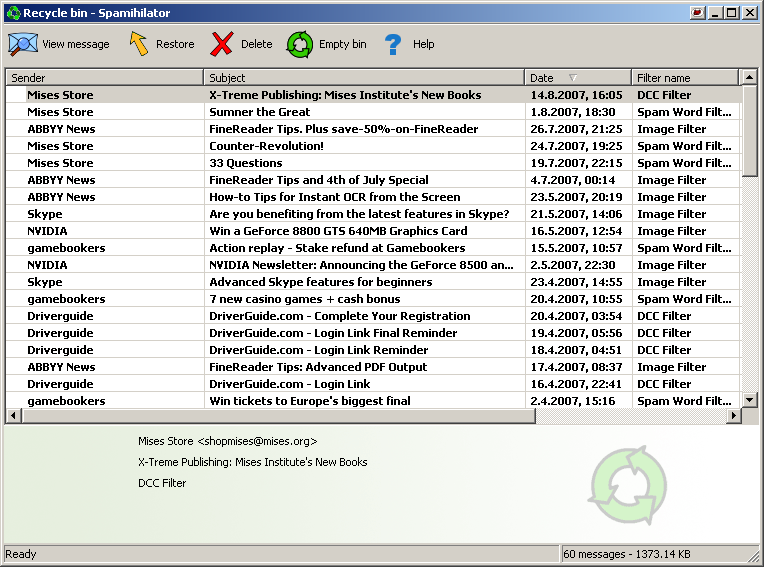Click the date 18.4.2007, 04:51 cell
Screen dimensions: 764x567
point(576,350)
